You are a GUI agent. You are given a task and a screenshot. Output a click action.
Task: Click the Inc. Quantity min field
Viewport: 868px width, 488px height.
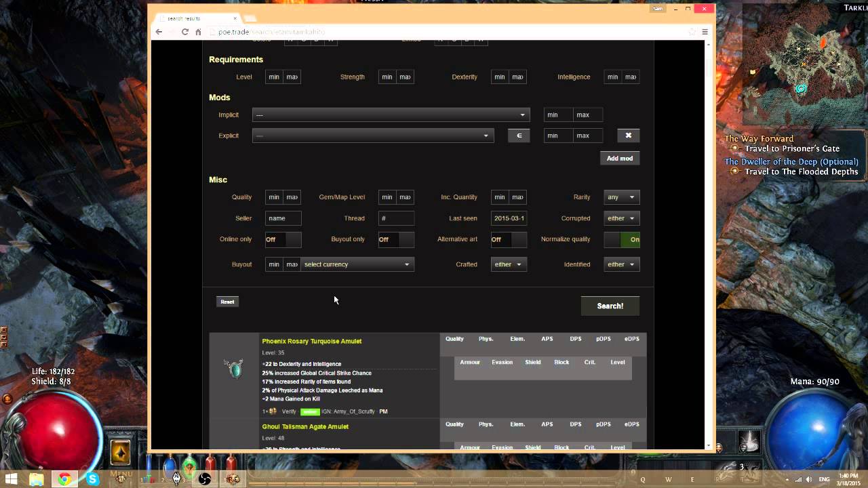point(500,197)
